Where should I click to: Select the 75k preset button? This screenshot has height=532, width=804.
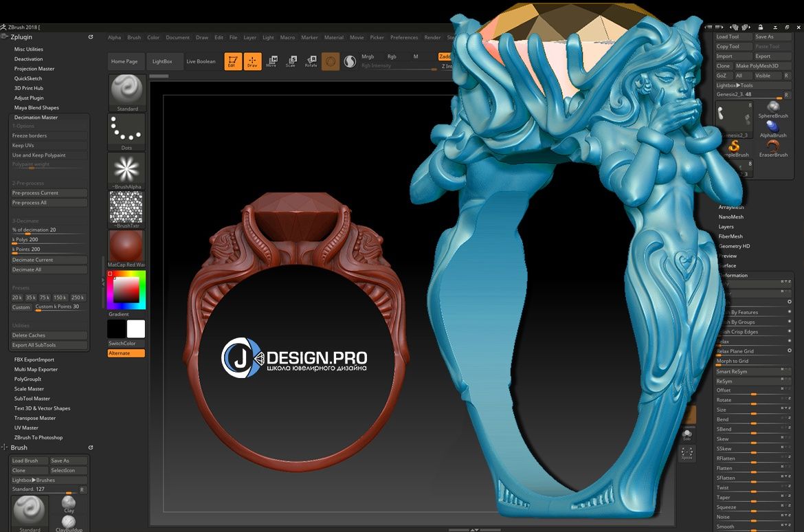(x=45, y=298)
